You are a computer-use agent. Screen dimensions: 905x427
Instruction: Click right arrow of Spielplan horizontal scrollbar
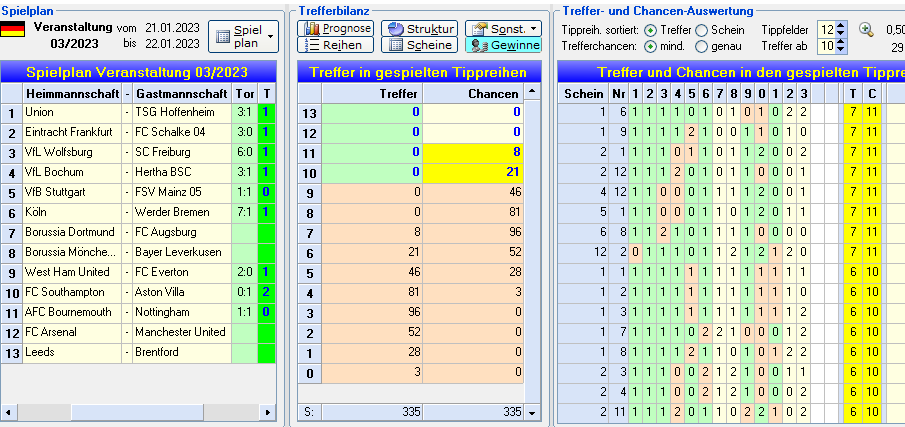point(267,412)
